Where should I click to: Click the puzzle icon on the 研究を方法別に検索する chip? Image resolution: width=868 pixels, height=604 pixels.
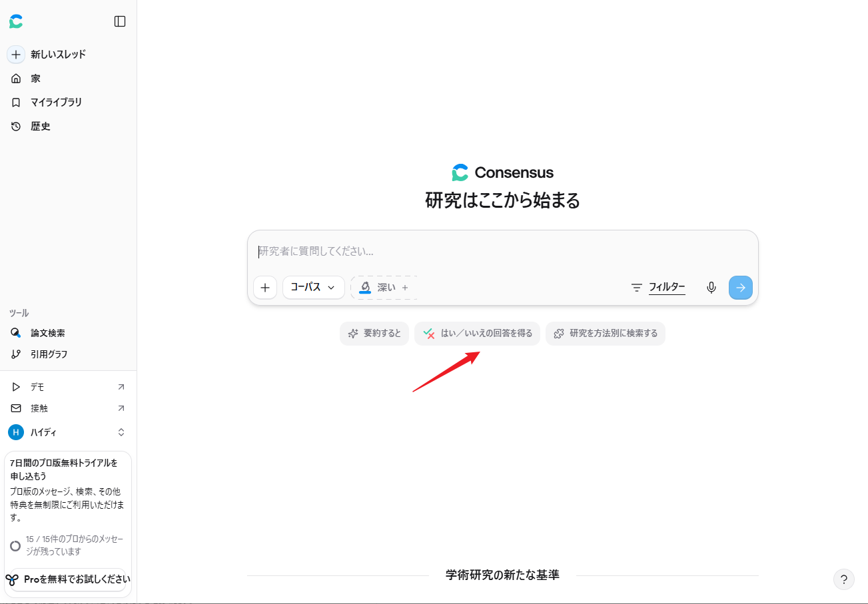(559, 334)
